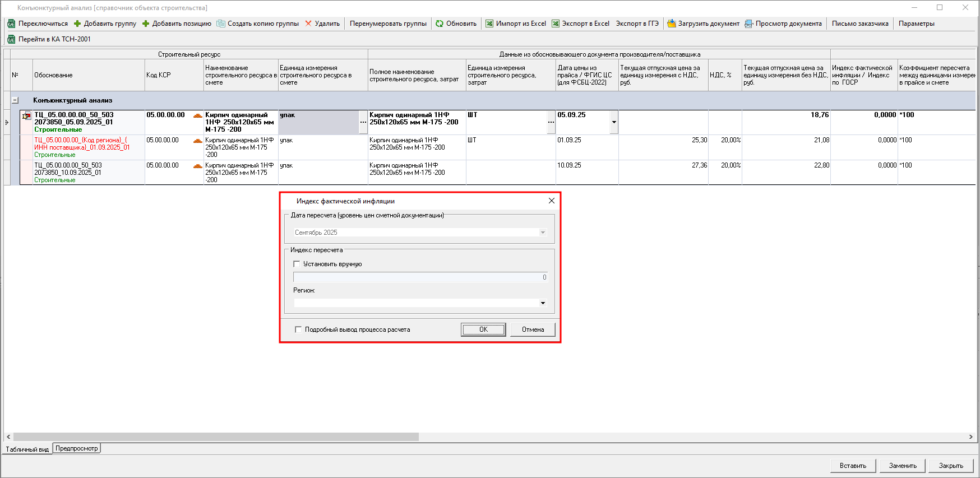Click the Create group copy icon
Viewport: 980px width, 478px height.
221,24
